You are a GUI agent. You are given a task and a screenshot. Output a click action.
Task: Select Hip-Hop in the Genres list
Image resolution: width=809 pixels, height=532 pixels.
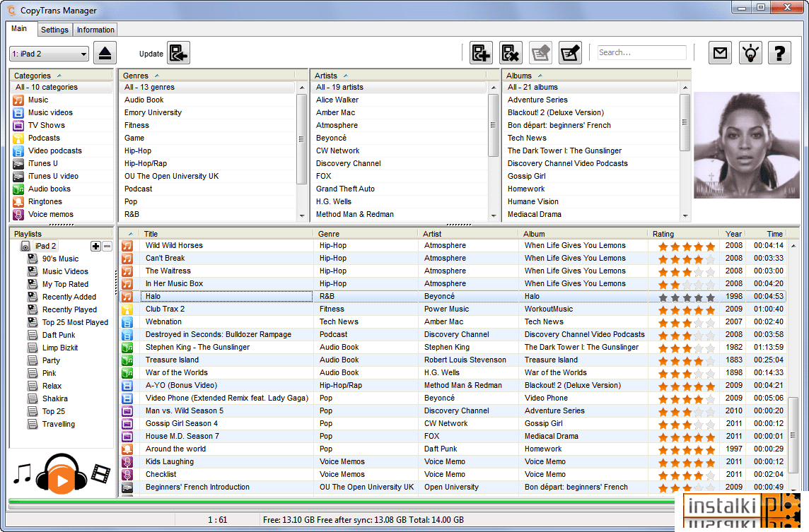pos(209,151)
